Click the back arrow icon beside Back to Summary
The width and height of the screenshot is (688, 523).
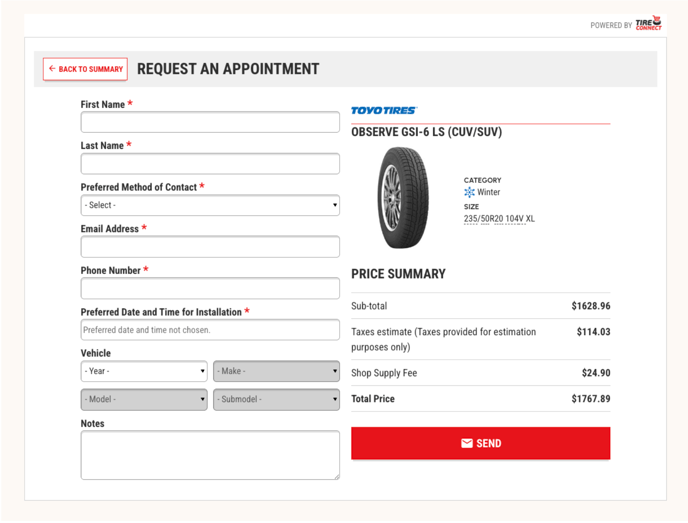tap(52, 69)
